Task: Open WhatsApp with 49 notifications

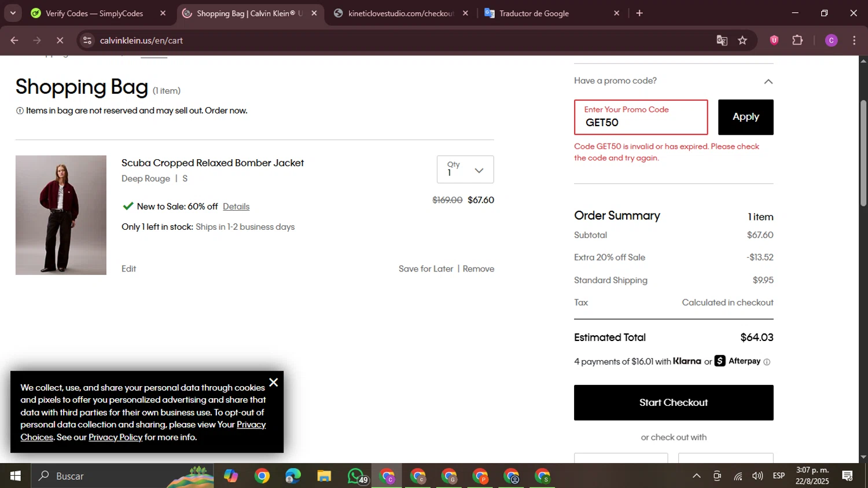Action: coord(356,476)
